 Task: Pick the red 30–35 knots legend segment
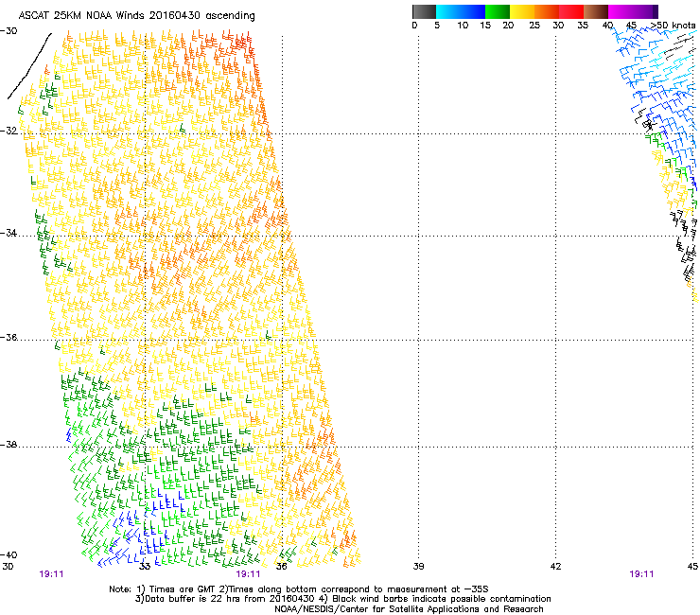point(571,11)
